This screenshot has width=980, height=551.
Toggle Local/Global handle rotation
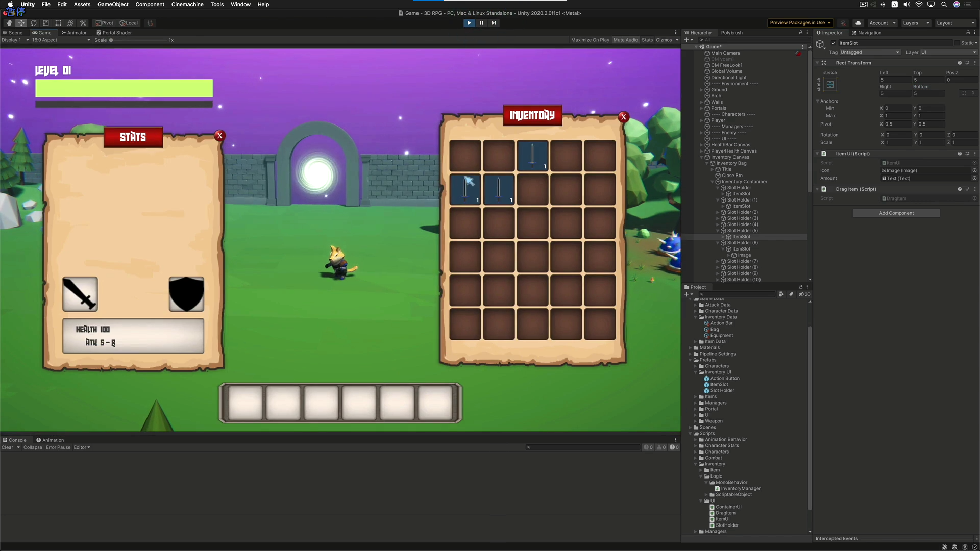click(x=129, y=23)
